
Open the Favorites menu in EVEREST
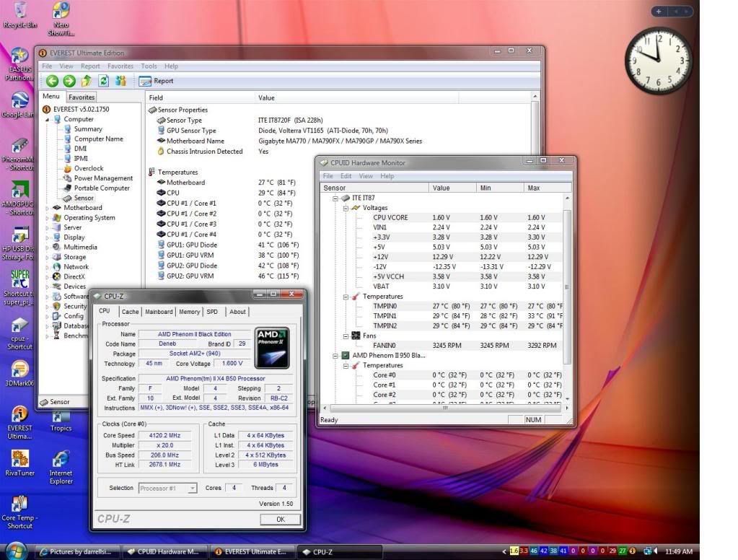click(120, 66)
